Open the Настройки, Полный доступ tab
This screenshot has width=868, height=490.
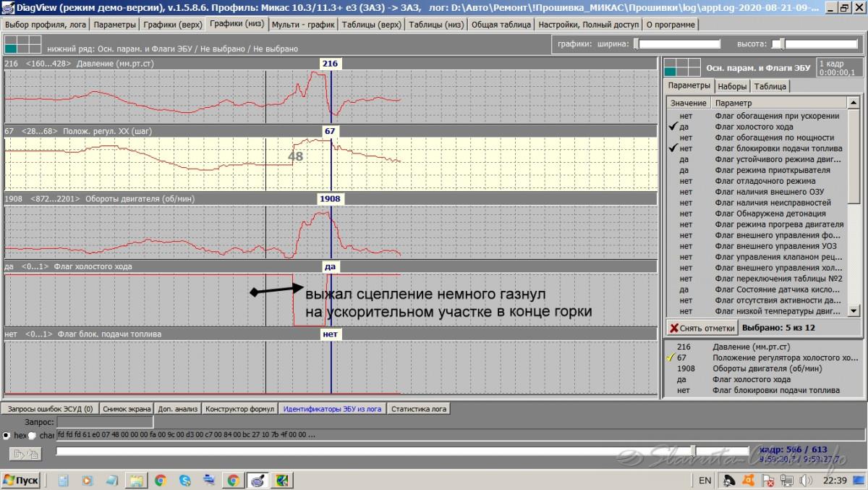pos(589,24)
